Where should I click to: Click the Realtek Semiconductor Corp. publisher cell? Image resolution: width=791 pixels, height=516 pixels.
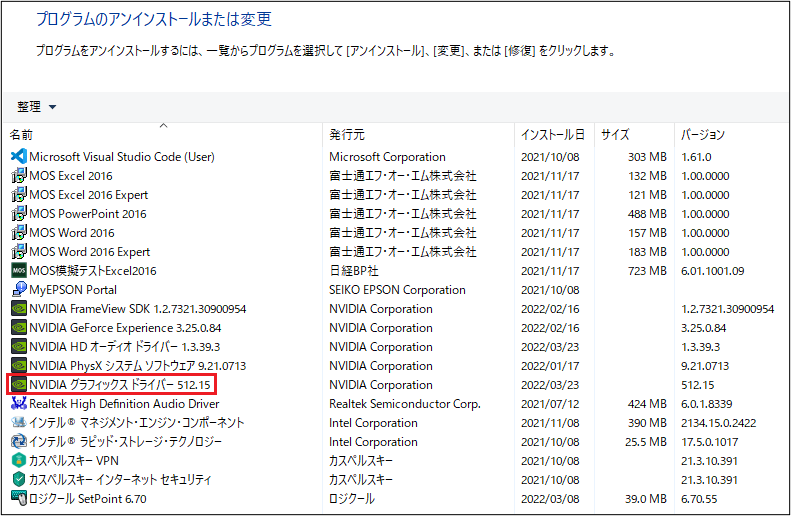pos(405,404)
